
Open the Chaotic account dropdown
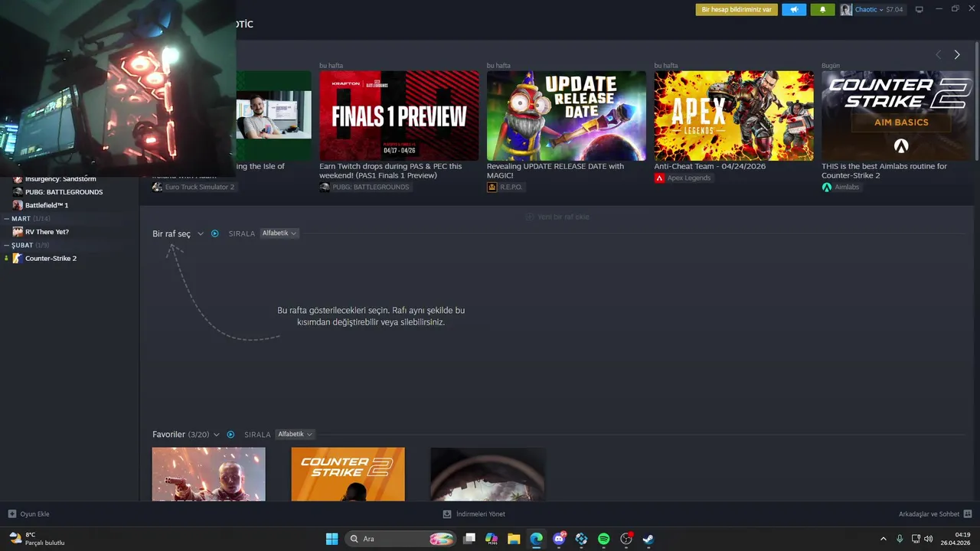coord(869,10)
